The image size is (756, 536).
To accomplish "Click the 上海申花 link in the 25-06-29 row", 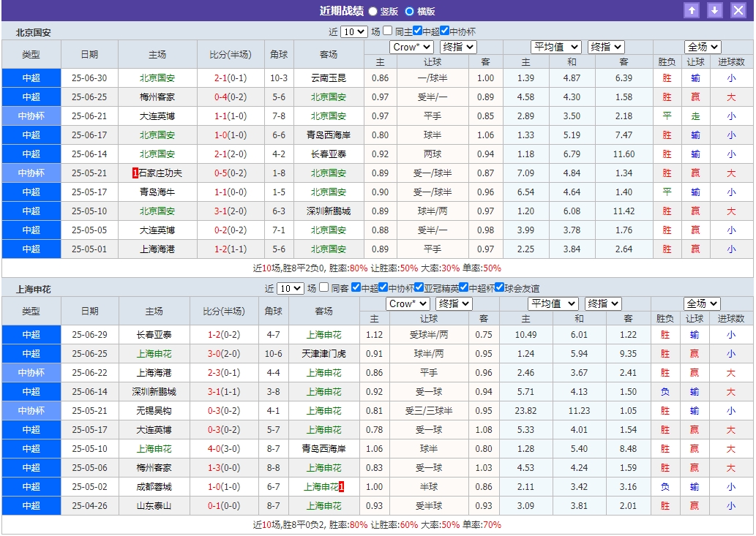I will [324, 335].
